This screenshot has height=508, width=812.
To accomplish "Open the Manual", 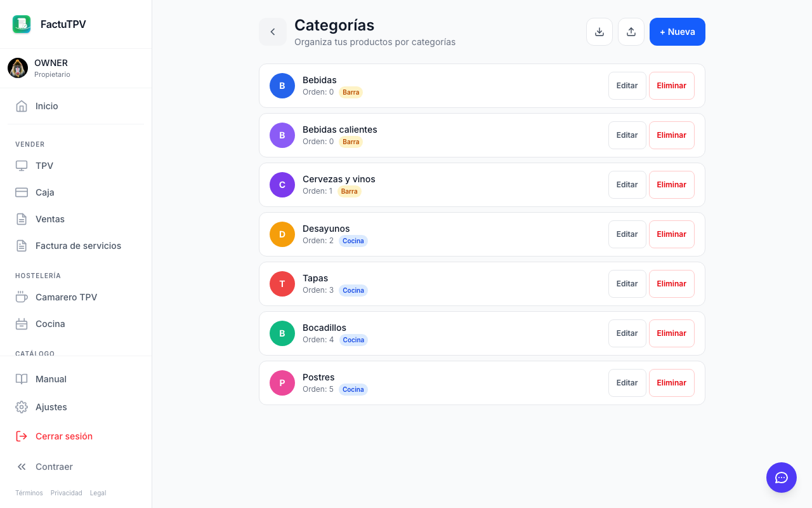I will pyautogui.click(x=76, y=379).
